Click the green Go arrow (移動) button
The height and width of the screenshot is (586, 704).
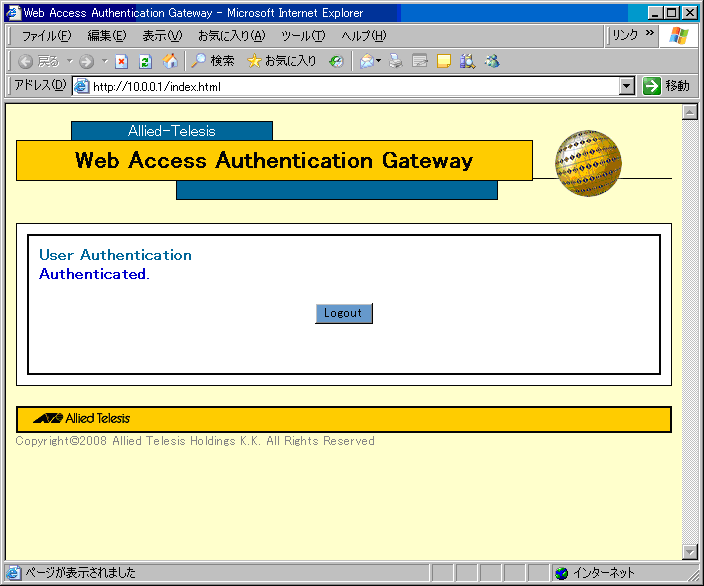click(x=666, y=86)
